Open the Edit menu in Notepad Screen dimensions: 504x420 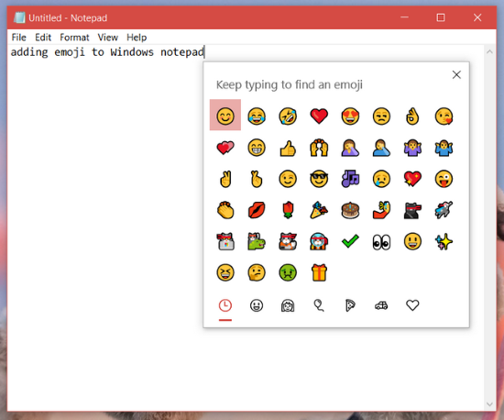coord(43,38)
